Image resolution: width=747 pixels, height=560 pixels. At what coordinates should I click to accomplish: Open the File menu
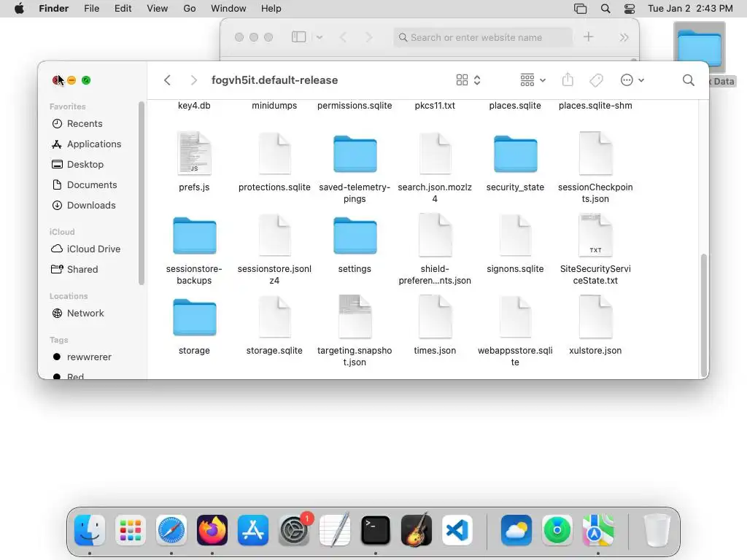click(x=91, y=9)
